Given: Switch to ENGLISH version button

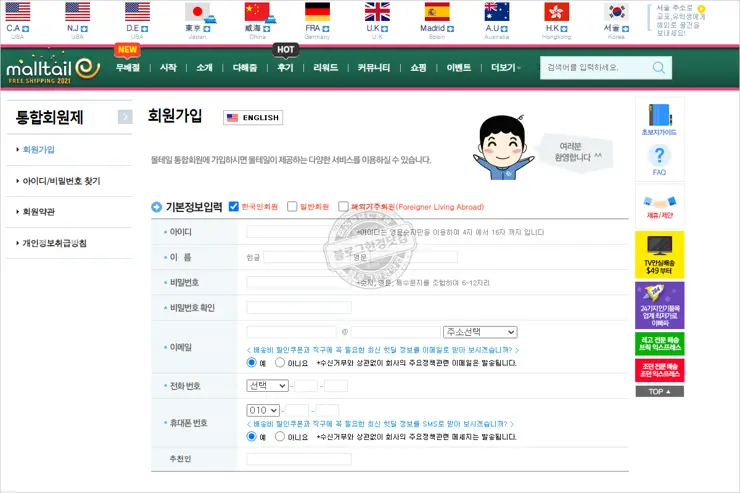Looking at the screenshot, I should pyautogui.click(x=253, y=117).
